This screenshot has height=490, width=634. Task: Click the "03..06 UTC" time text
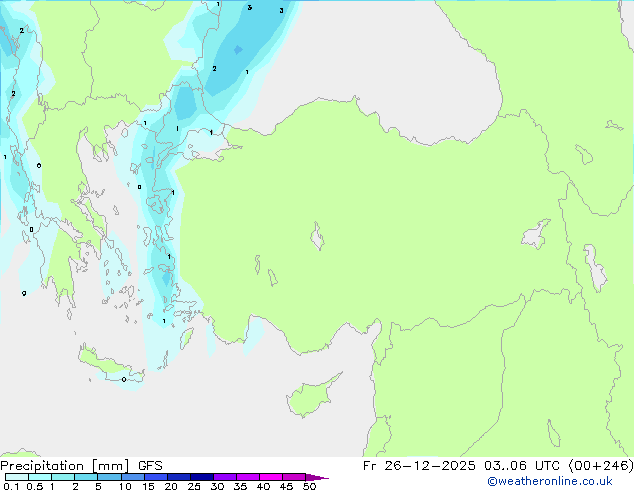pos(522,466)
